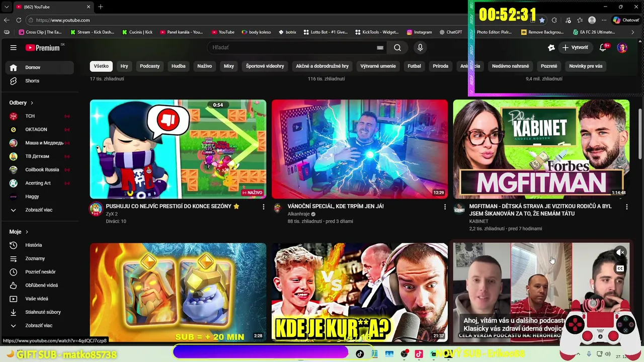
Task: Open browser extensions puzzle icon
Action: pyautogui.click(x=554, y=20)
